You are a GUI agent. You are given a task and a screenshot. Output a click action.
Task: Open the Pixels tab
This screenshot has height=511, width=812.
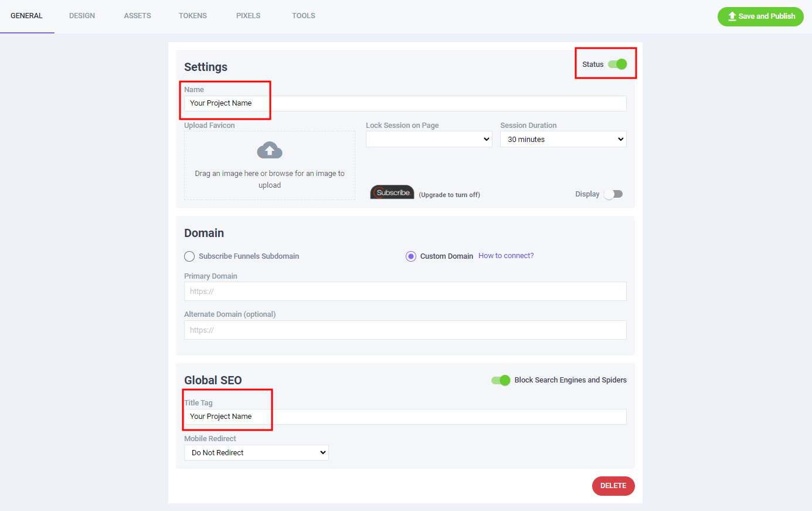point(248,16)
